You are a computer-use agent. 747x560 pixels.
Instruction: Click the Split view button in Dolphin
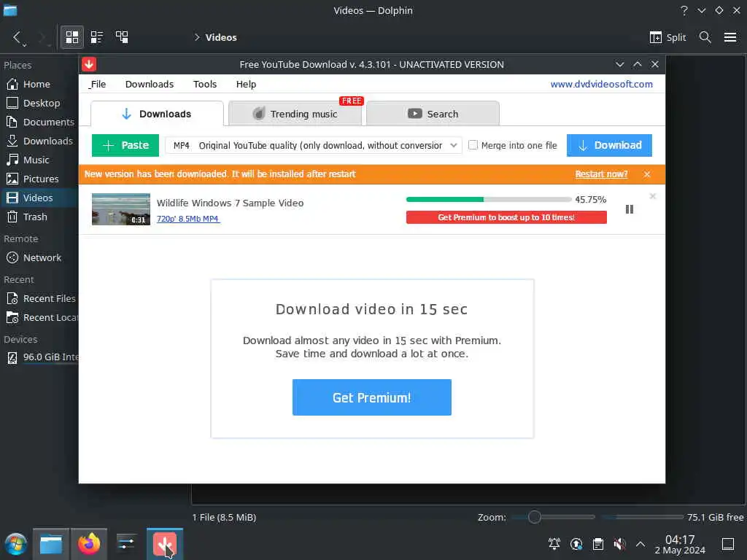click(x=667, y=37)
